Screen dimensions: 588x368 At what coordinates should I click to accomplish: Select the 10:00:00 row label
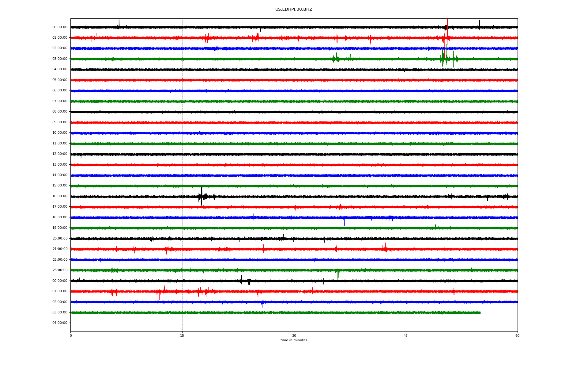60,132
